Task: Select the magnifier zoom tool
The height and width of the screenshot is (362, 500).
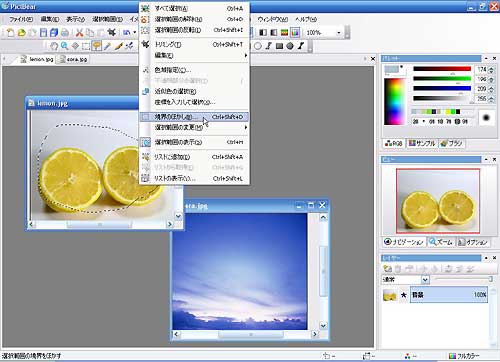Action: pyautogui.click(x=64, y=46)
